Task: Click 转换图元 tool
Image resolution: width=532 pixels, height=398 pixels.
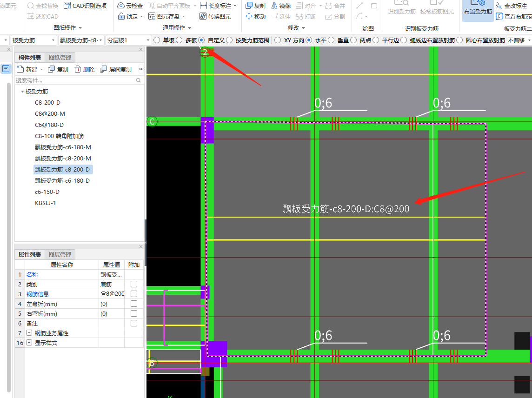Action: [x=215, y=16]
